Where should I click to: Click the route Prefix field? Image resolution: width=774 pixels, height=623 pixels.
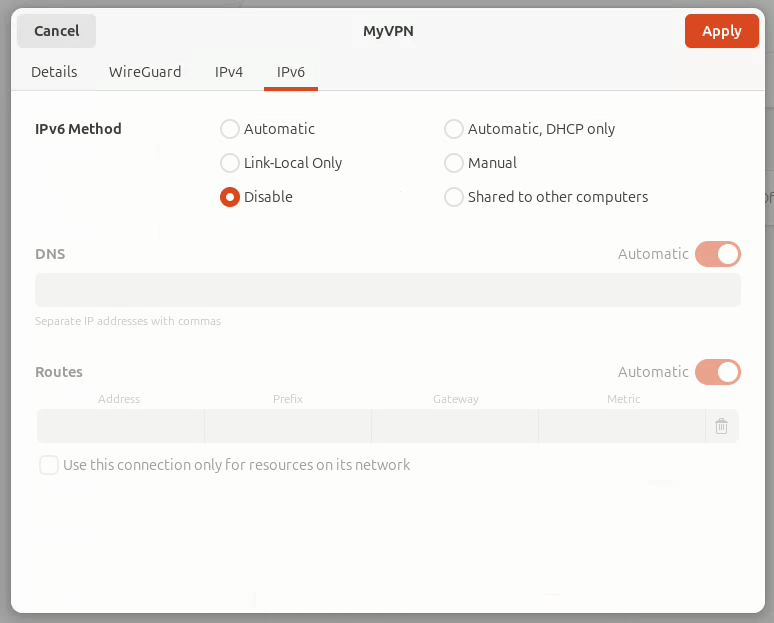[288, 426]
